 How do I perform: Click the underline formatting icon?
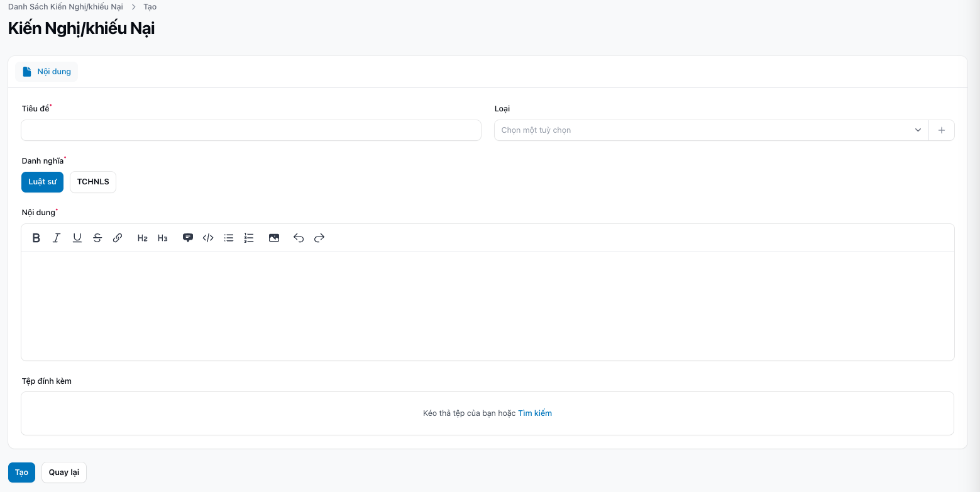point(77,238)
